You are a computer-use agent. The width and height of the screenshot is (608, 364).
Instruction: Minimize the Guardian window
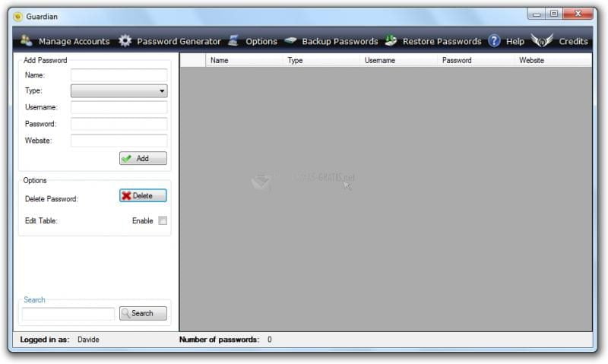coord(537,14)
